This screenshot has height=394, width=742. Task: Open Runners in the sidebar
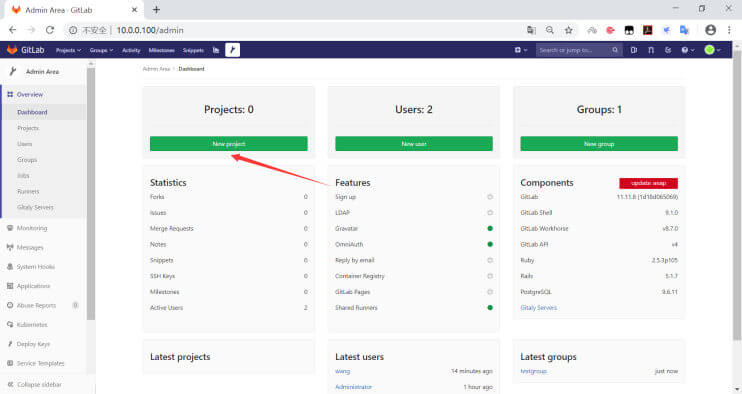tap(28, 192)
